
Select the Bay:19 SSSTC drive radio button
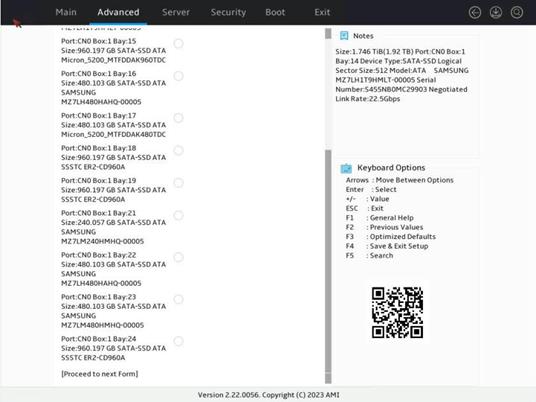(x=178, y=183)
